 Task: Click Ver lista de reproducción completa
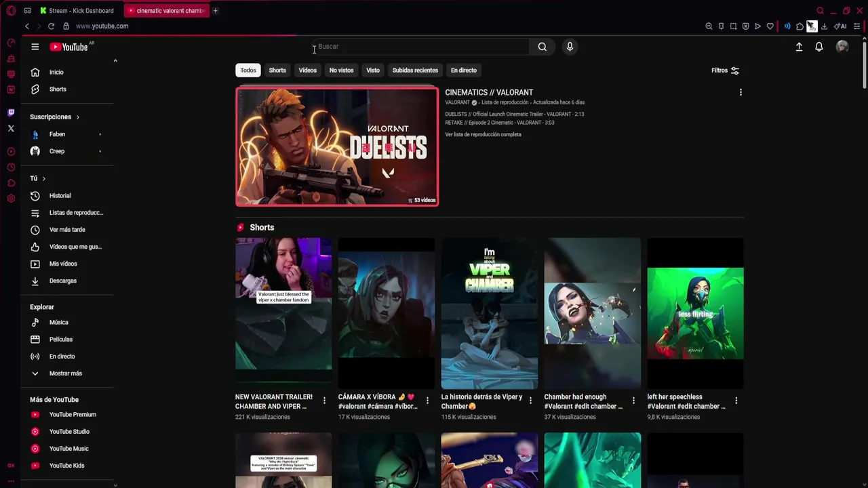[x=483, y=135]
